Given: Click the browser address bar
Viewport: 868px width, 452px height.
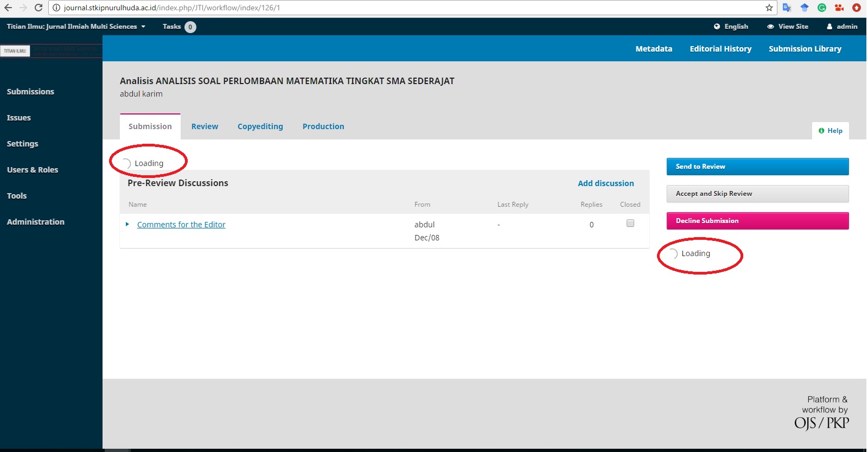Looking at the screenshot, I should pos(380,8).
